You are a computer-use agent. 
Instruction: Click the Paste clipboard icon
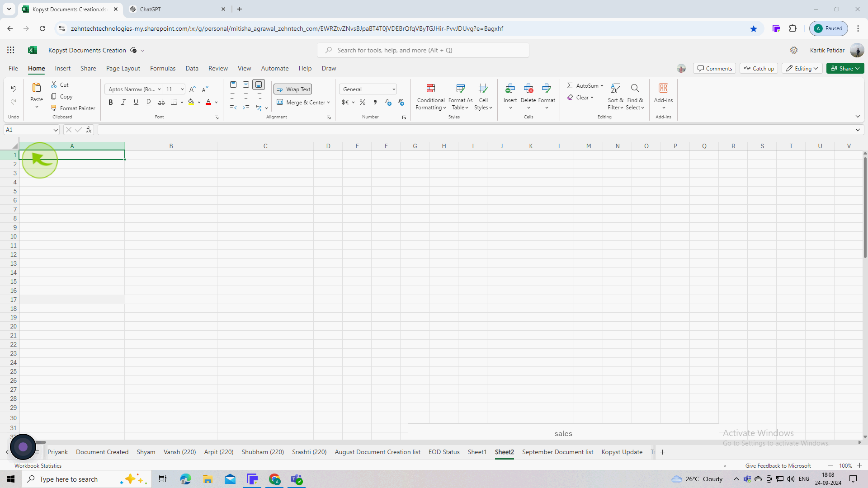coord(37,88)
